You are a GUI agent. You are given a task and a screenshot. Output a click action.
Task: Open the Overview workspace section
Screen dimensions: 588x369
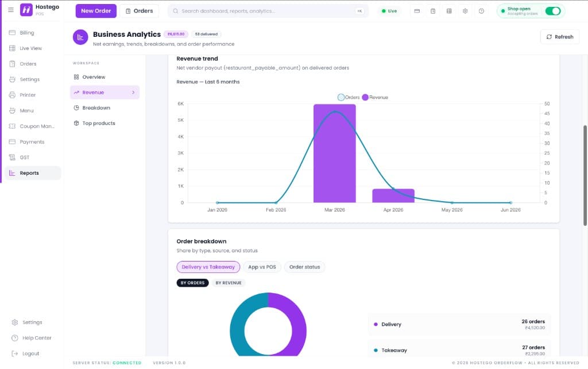(105, 77)
